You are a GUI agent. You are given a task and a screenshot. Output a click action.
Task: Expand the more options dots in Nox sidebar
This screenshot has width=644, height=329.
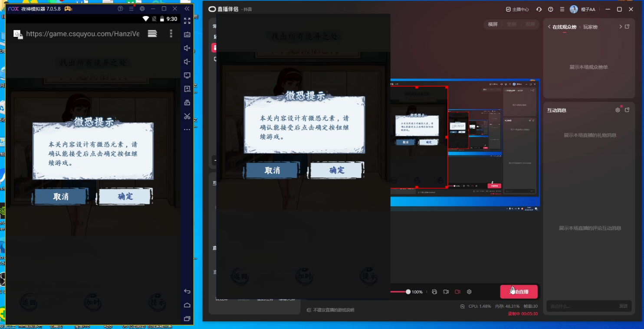(x=187, y=129)
